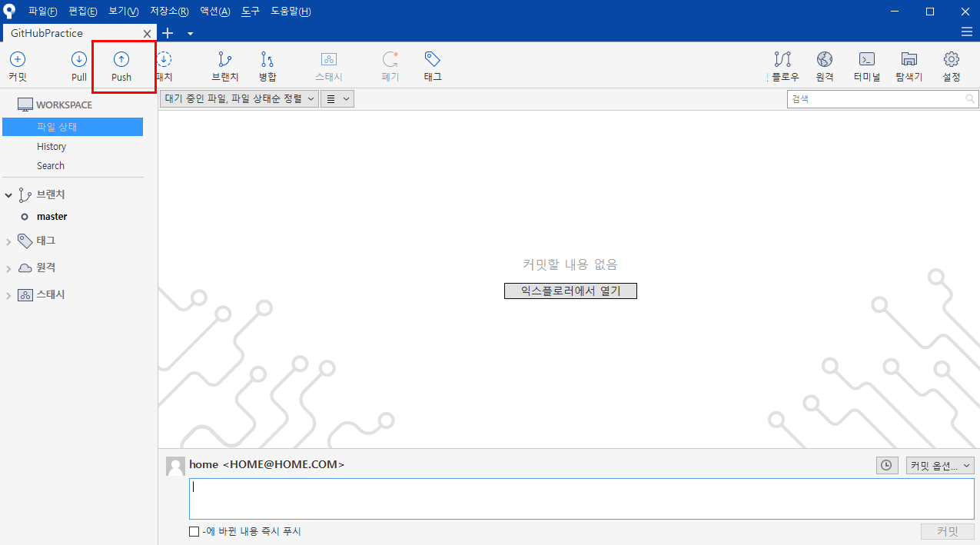
Task: Select File Status (파일 상태) in sidebar
Action: pyautogui.click(x=72, y=127)
